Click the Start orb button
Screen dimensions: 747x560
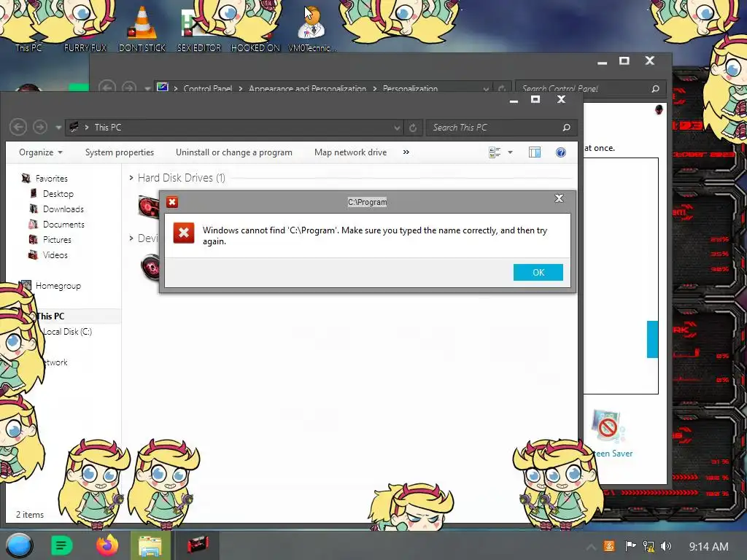tap(19, 545)
